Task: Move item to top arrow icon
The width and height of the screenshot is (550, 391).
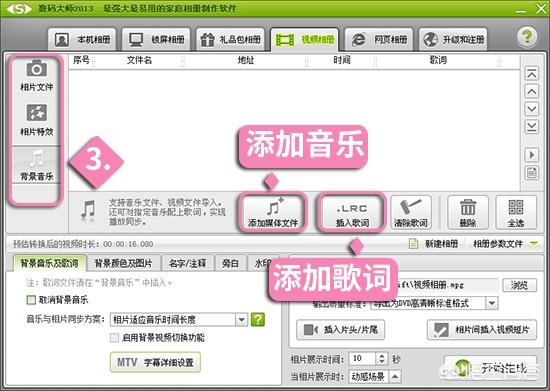Action: click(531, 74)
